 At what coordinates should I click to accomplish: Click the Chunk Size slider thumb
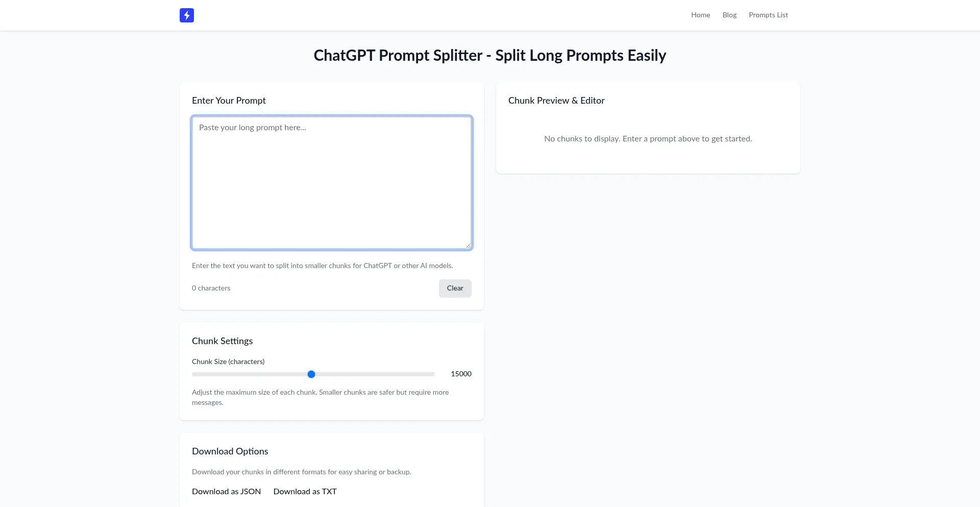(311, 374)
